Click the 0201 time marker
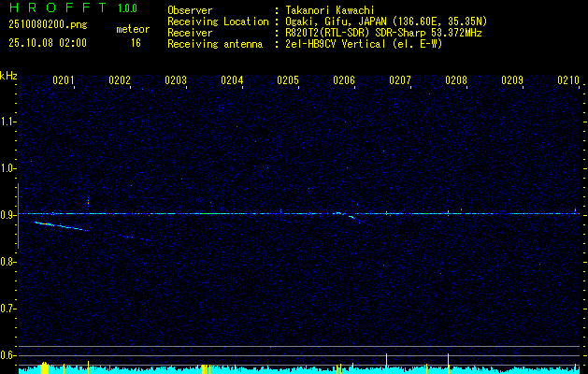The height and width of the screenshot is (374, 588). coord(63,80)
